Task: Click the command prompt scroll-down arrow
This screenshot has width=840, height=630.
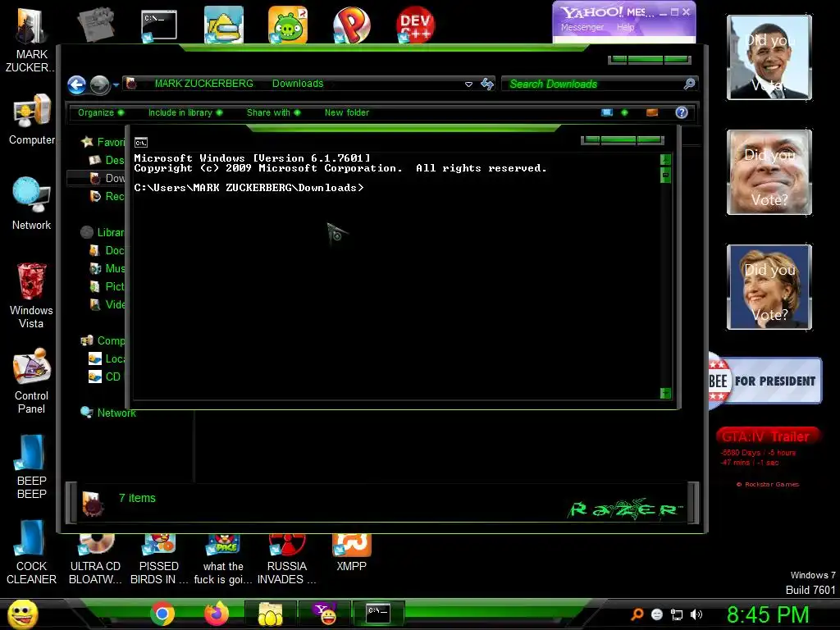Action: point(665,394)
